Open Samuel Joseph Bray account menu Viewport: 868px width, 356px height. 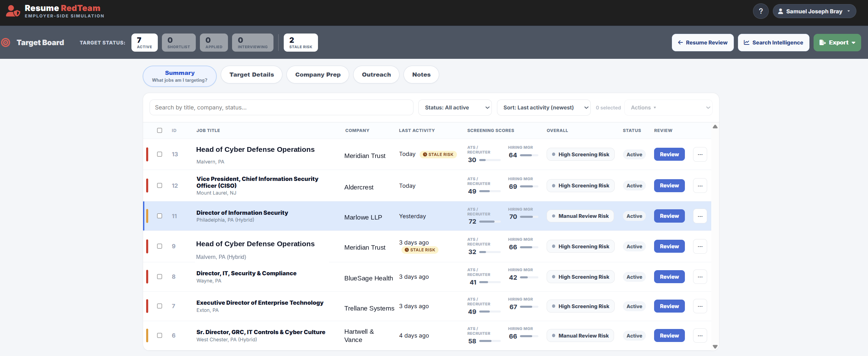(814, 11)
